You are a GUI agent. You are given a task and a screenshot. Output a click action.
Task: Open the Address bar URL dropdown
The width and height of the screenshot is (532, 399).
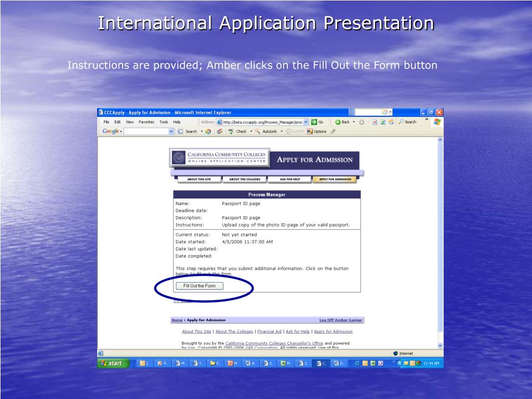click(305, 122)
